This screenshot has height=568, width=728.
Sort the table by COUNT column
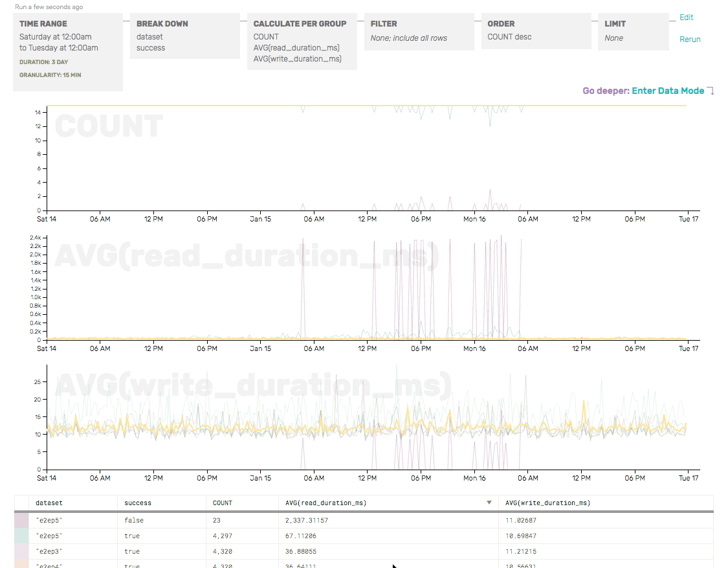(x=222, y=502)
